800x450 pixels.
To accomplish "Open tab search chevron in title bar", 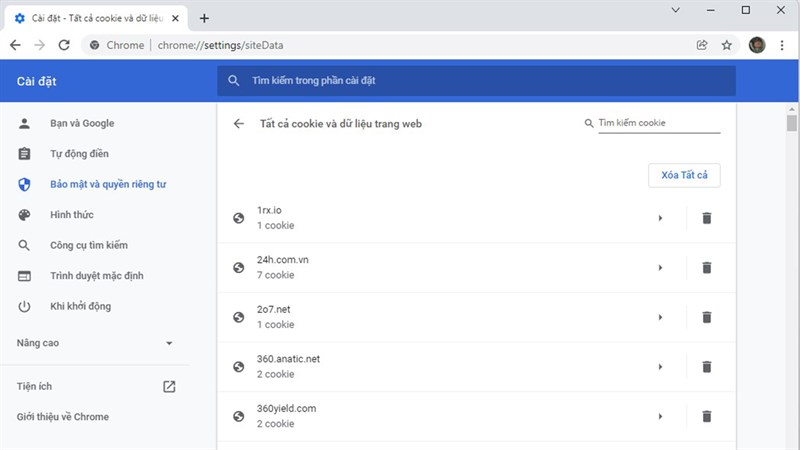I will coord(676,10).
